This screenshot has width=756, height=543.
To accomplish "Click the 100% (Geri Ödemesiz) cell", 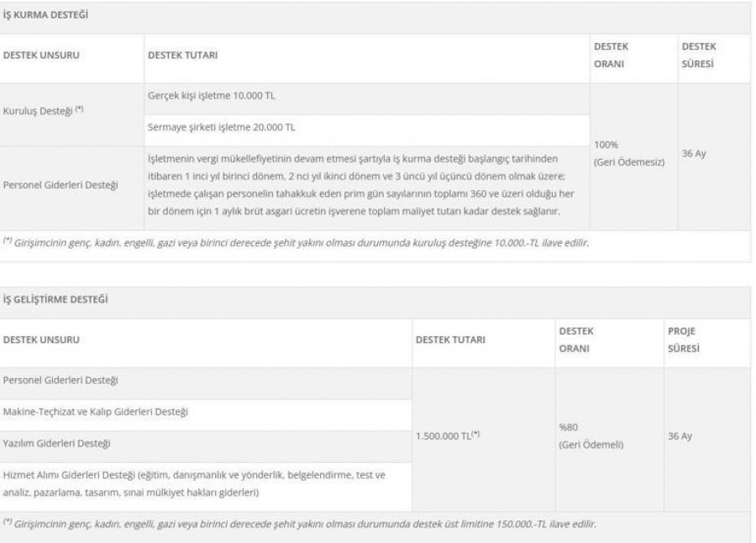I will (x=628, y=153).
